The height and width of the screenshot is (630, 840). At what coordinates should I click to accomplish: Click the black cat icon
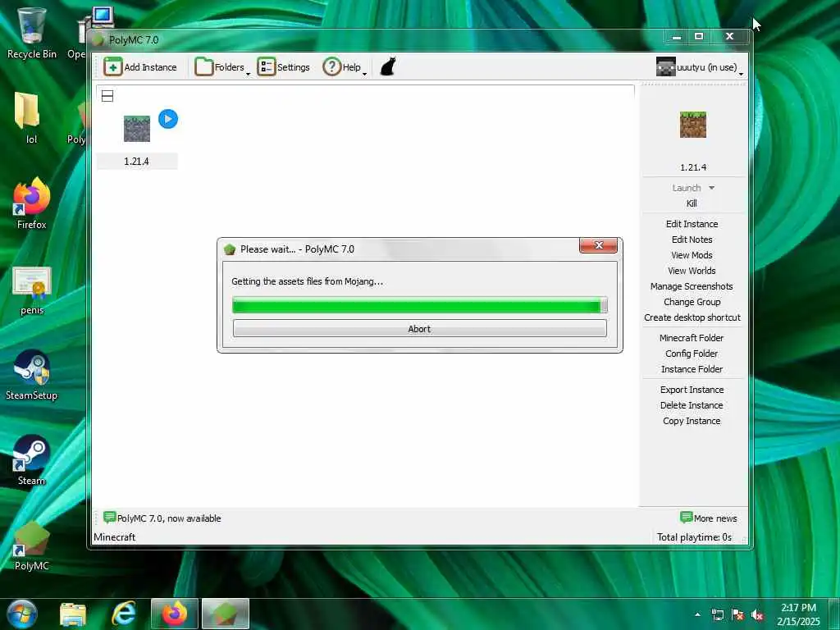[387, 67]
